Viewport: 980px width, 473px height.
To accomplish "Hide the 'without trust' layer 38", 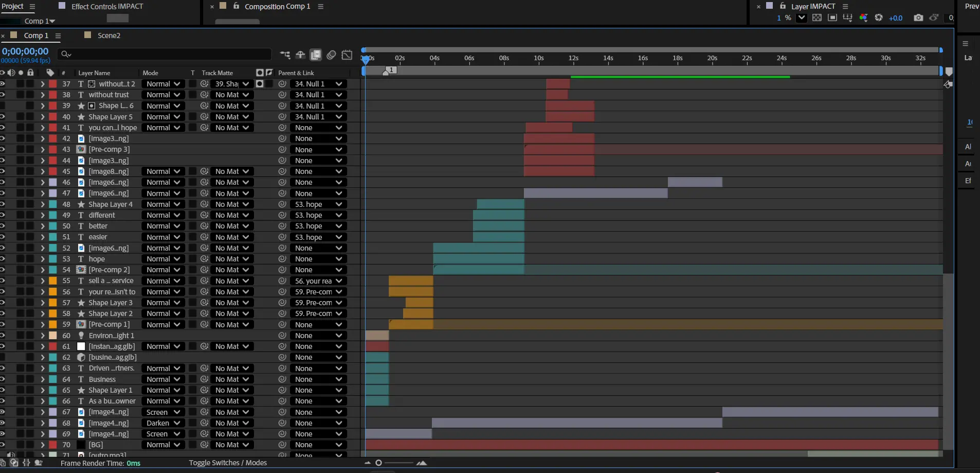I will pos(3,95).
